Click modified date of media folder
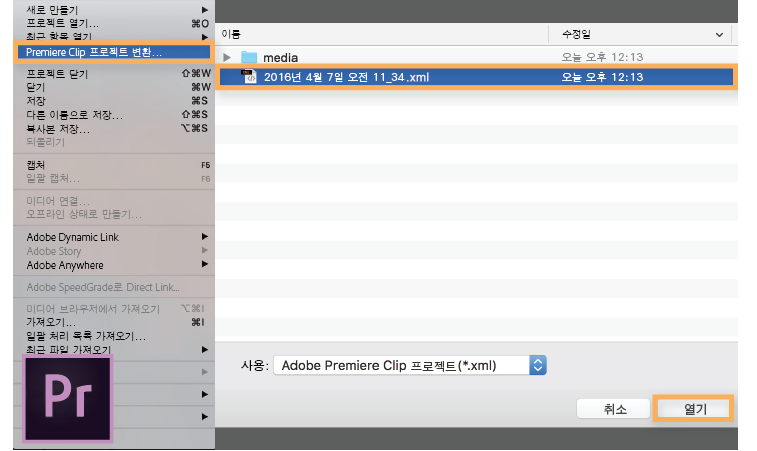Viewport: 757px width, 451px height. [602, 57]
